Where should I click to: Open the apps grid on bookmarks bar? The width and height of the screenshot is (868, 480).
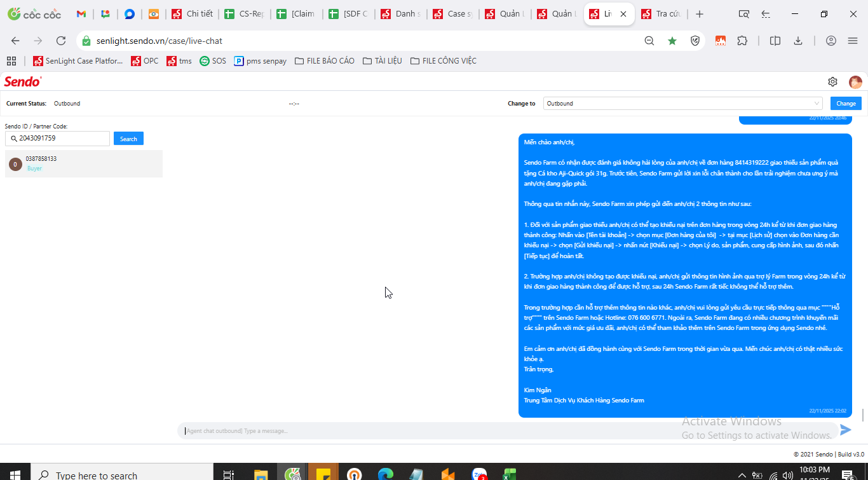pyautogui.click(x=11, y=61)
